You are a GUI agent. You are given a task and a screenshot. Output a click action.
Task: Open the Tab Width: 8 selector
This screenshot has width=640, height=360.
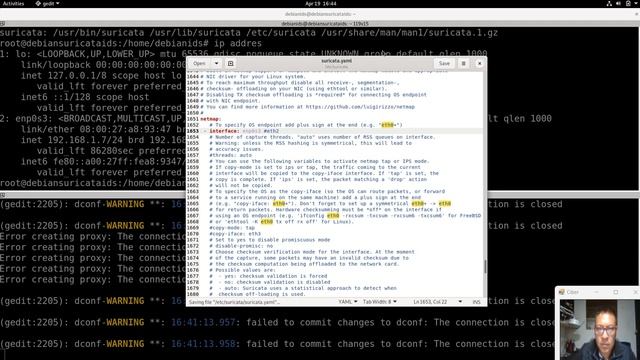380,302
